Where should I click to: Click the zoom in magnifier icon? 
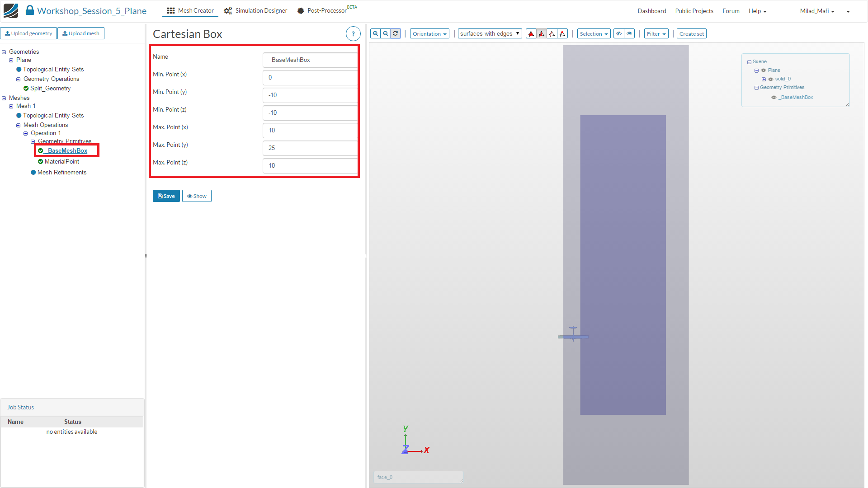coord(375,33)
